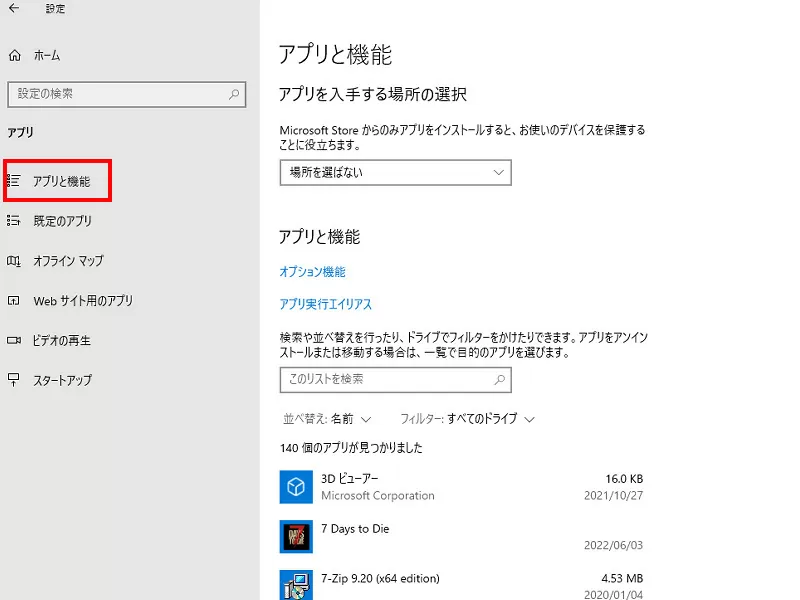Click the このリストを検索 field

click(395, 380)
